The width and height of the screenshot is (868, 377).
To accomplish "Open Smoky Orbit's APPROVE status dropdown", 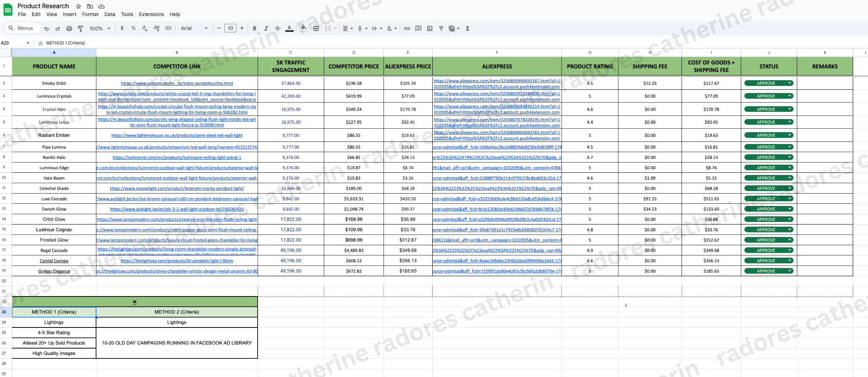I will tap(790, 83).
